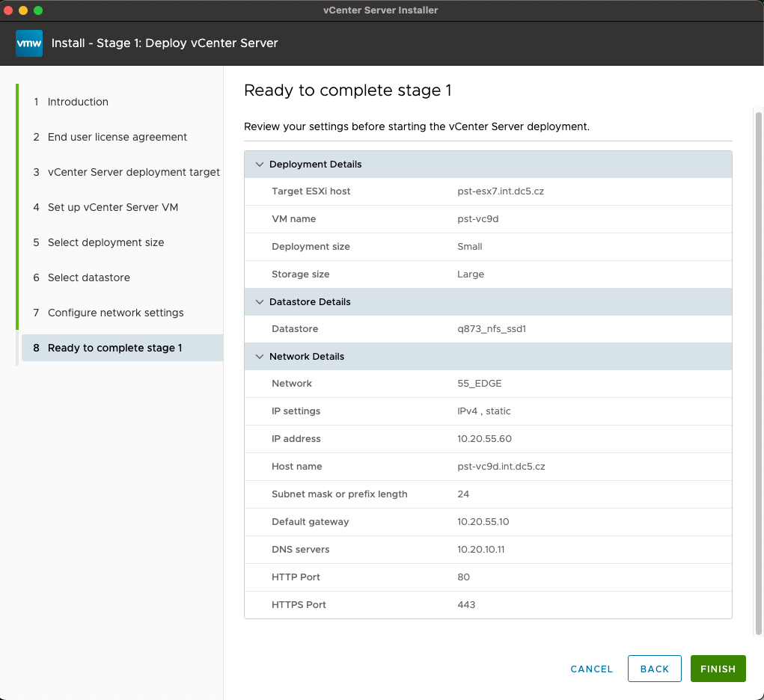Viewport: 764px width, 700px height.
Task: Click the red close window button
Action: (x=8, y=10)
